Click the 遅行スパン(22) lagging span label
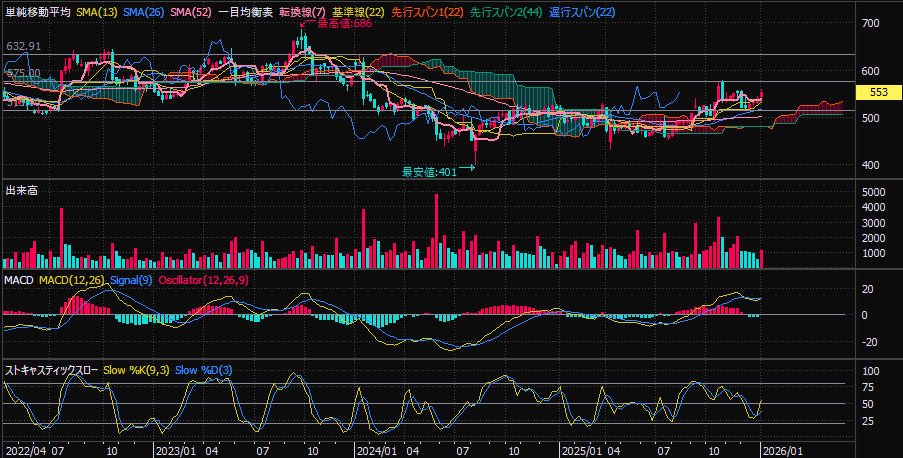This screenshot has height=458, width=903. coord(582,12)
